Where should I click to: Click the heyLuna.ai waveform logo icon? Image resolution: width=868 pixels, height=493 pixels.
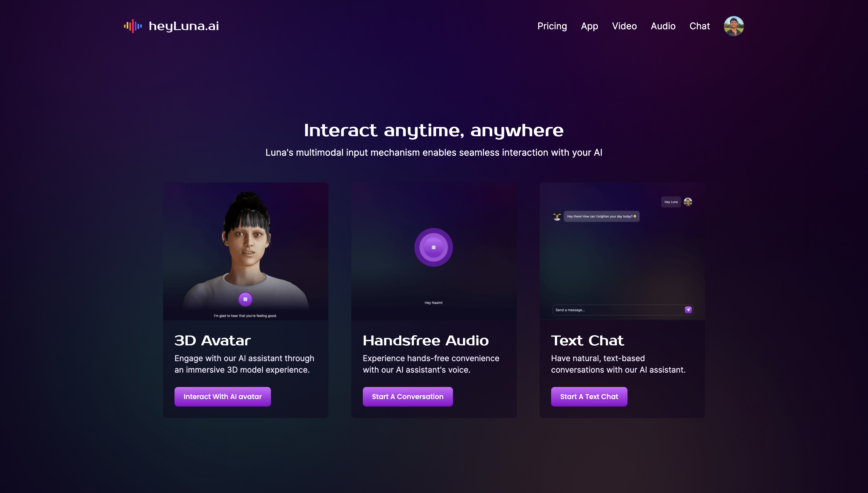click(x=133, y=26)
